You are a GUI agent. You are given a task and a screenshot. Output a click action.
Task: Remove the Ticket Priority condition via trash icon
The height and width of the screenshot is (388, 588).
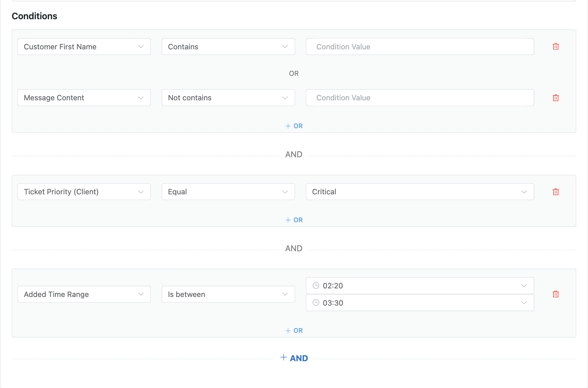coord(556,192)
